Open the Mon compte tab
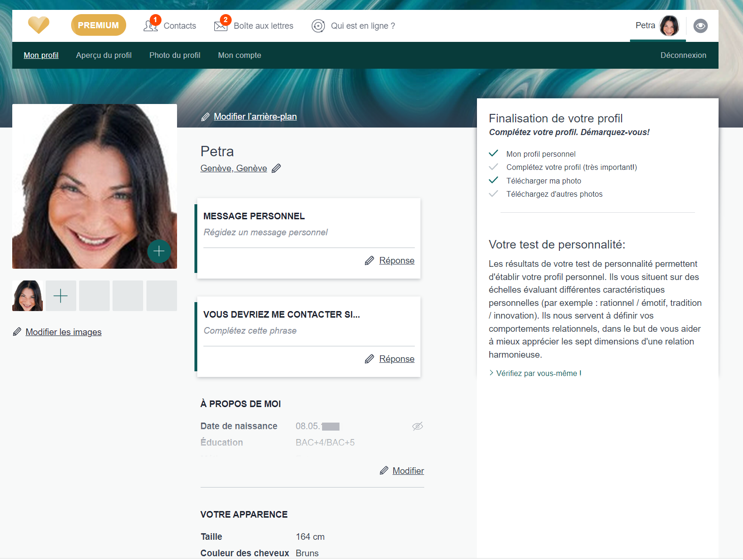The height and width of the screenshot is (560, 743). coord(239,56)
